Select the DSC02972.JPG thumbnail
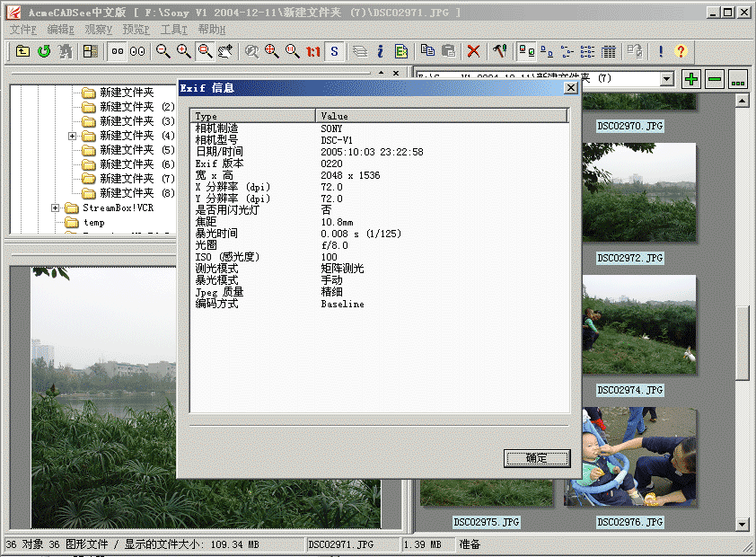 [x=639, y=192]
